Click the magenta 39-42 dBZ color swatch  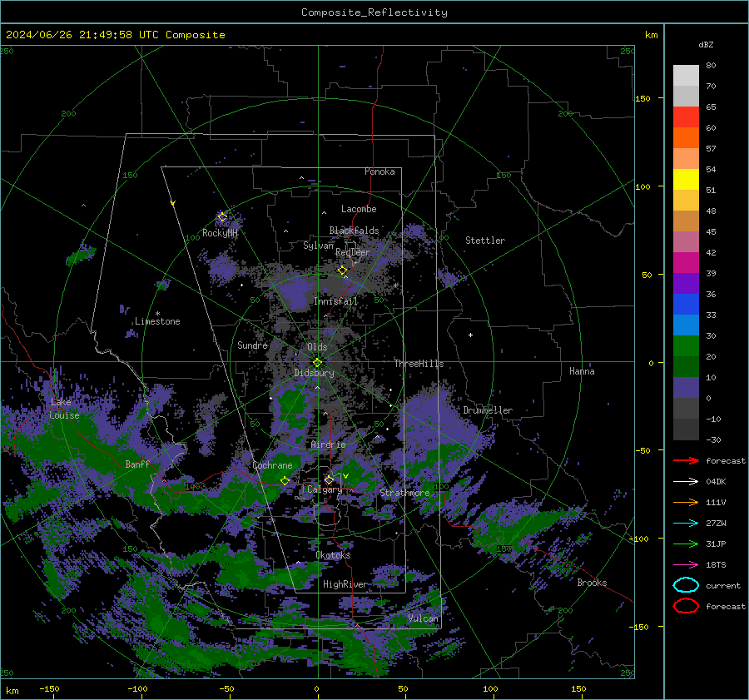(x=686, y=263)
